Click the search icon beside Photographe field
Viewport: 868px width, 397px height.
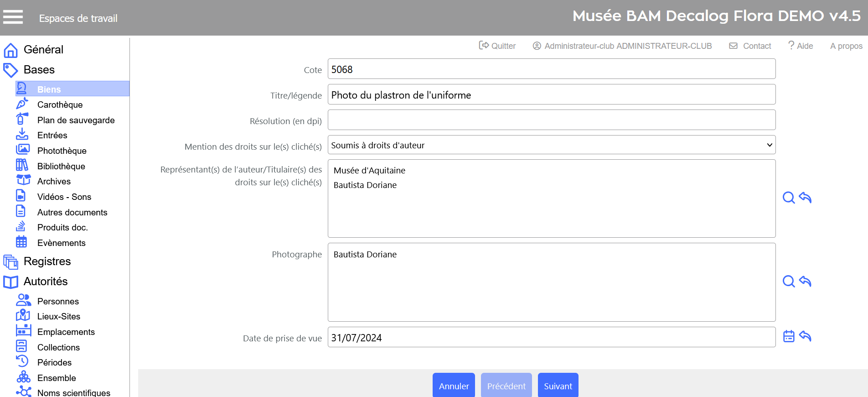pyautogui.click(x=788, y=282)
